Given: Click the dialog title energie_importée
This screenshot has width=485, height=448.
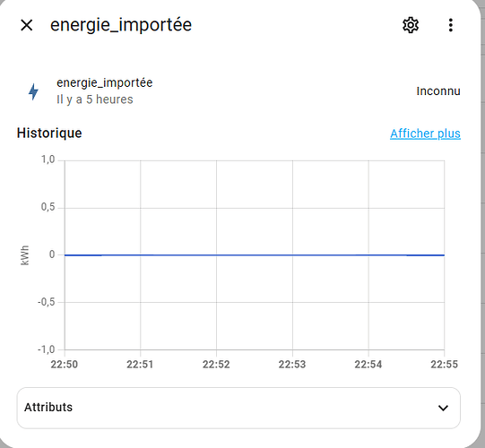Looking at the screenshot, I should pyautogui.click(x=121, y=25).
